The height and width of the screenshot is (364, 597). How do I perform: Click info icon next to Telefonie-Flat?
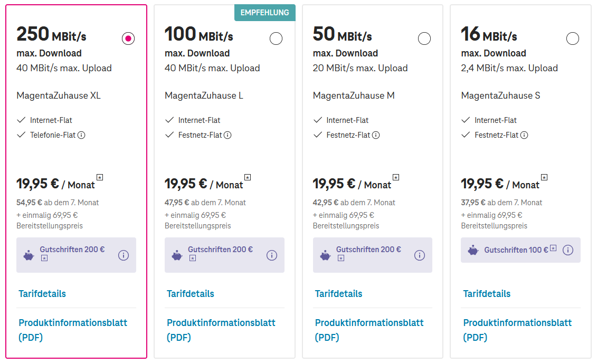(81, 135)
